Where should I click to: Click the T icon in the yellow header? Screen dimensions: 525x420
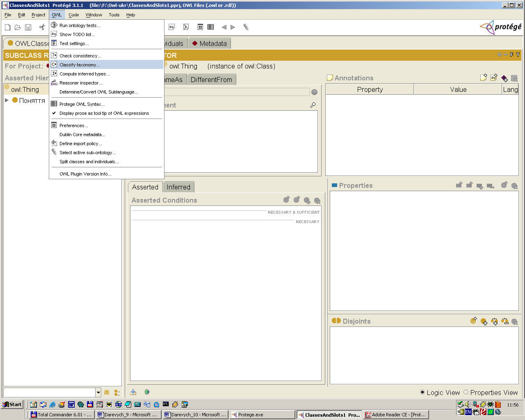pos(518,55)
